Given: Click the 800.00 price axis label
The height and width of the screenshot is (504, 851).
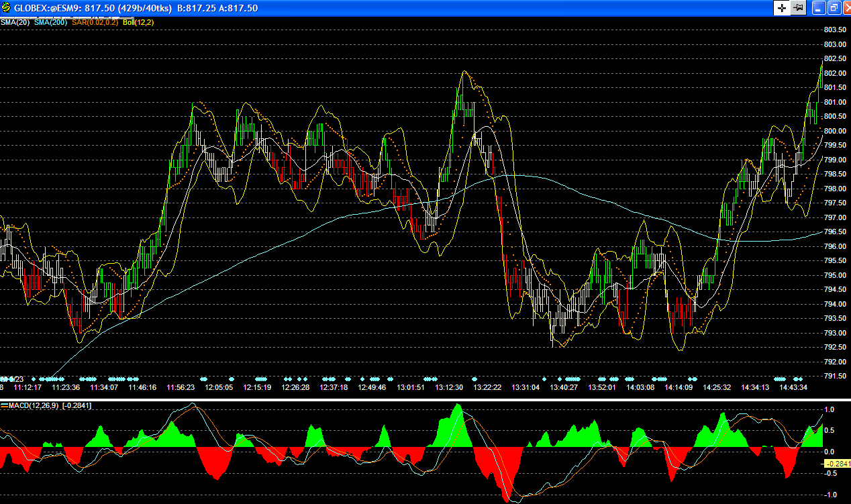Looking at the screenshot, I should 834,131.
